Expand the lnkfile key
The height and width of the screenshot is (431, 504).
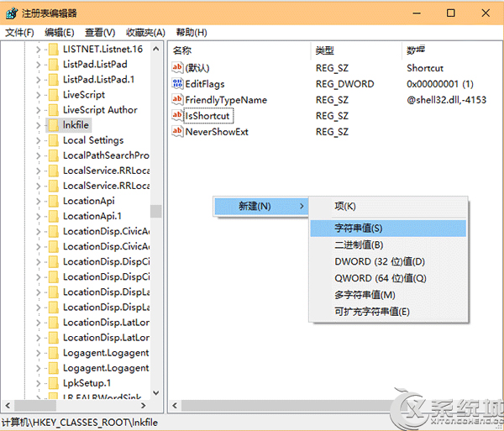click(x=39, y=125)
